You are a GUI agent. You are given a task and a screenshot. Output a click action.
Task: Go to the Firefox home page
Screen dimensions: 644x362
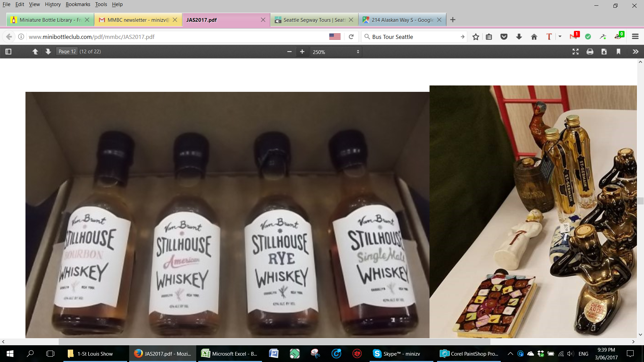point(534,37)
